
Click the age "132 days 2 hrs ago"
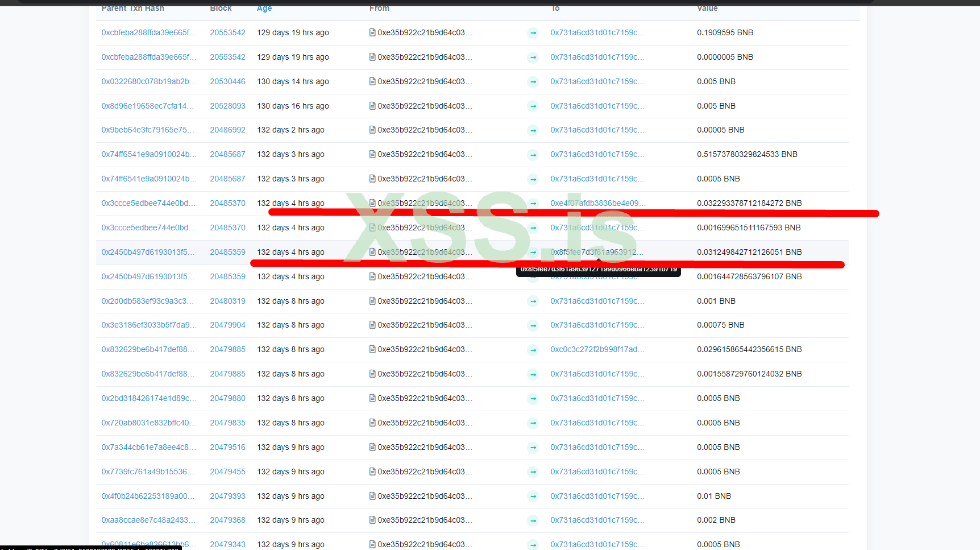click(x=290, y=130)
